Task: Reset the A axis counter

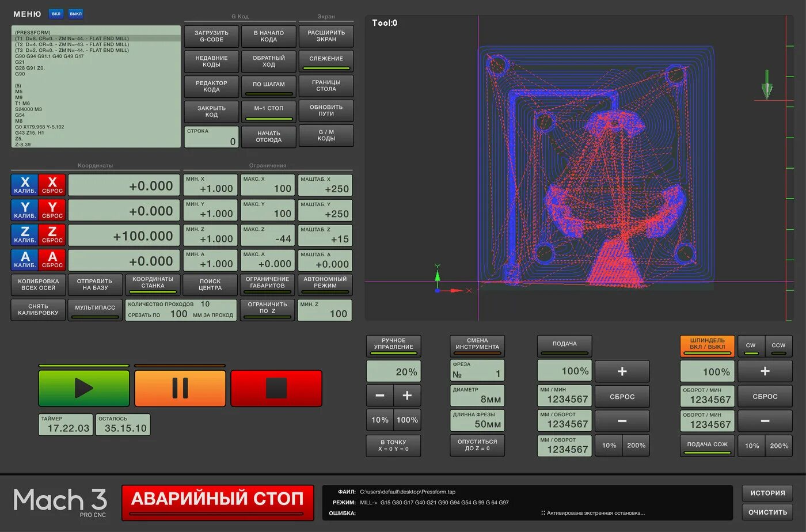Action: (52, 260)
